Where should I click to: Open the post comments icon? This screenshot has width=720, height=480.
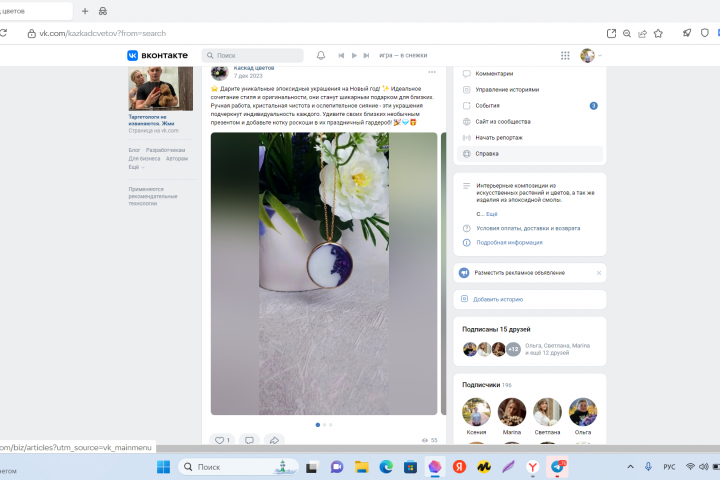pyautogui.click(x=249, y=440)
